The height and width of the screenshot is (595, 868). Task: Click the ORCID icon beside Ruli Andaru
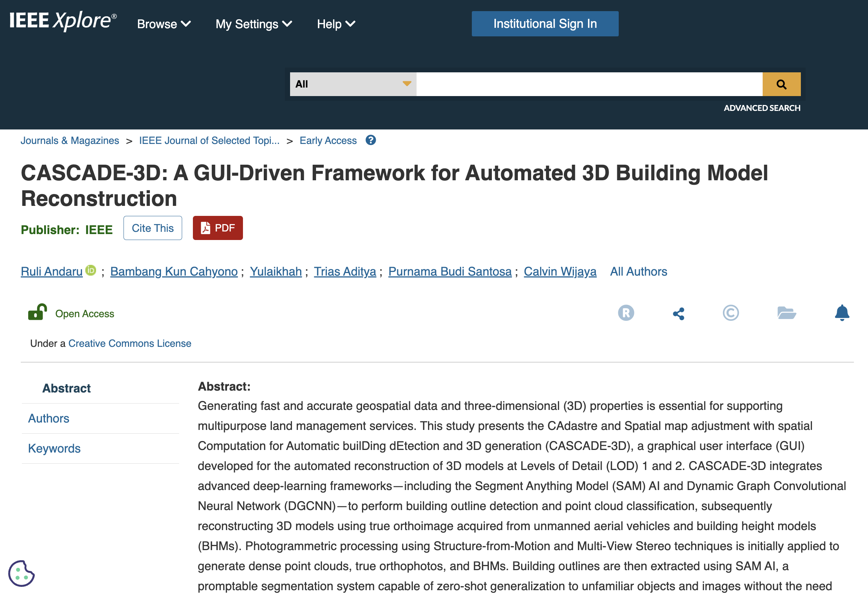coord(91,270)
